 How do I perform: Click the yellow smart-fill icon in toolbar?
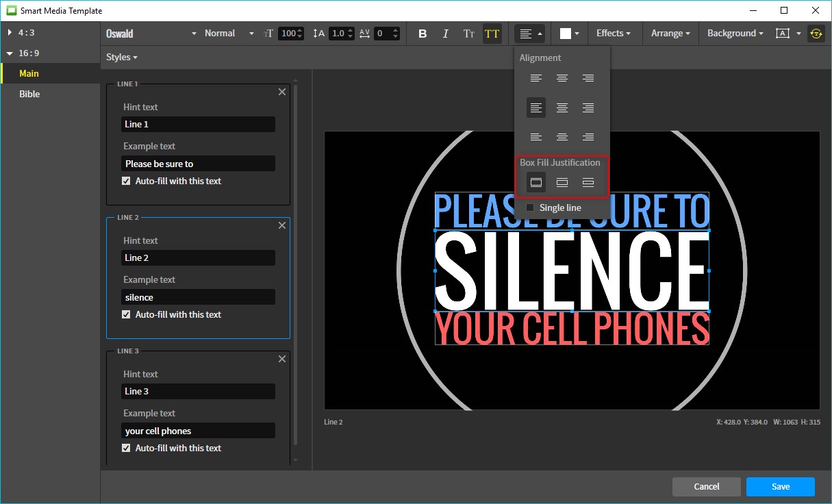[x=816, y=34]
